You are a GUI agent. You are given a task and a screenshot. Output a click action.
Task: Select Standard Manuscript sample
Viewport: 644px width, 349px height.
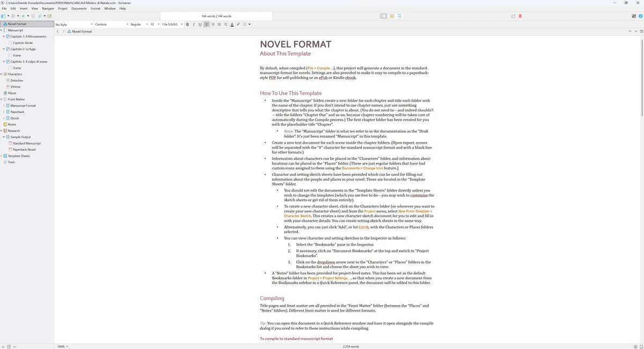pos(26,143)
